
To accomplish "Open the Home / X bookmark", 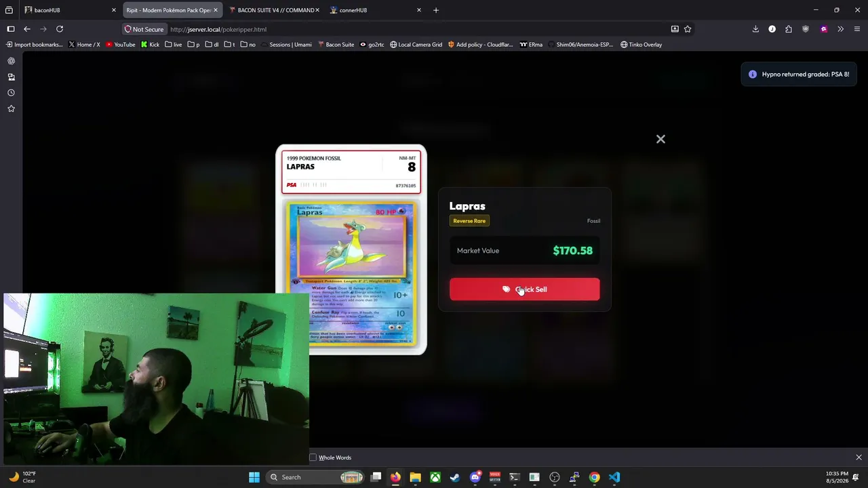I will point(84,45).
